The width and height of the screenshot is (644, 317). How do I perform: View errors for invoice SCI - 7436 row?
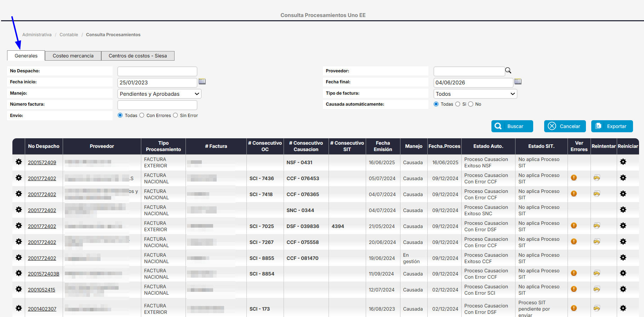(x=574, y=178)
